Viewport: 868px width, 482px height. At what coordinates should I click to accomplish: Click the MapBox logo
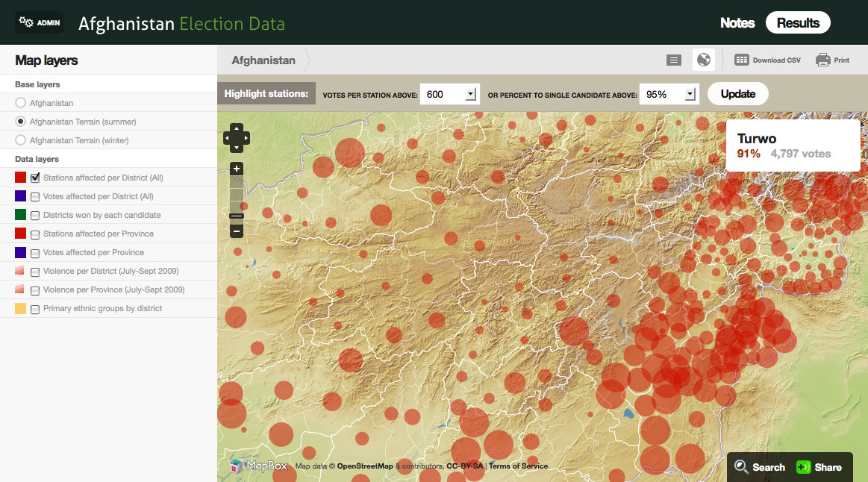tap(259, 466)
